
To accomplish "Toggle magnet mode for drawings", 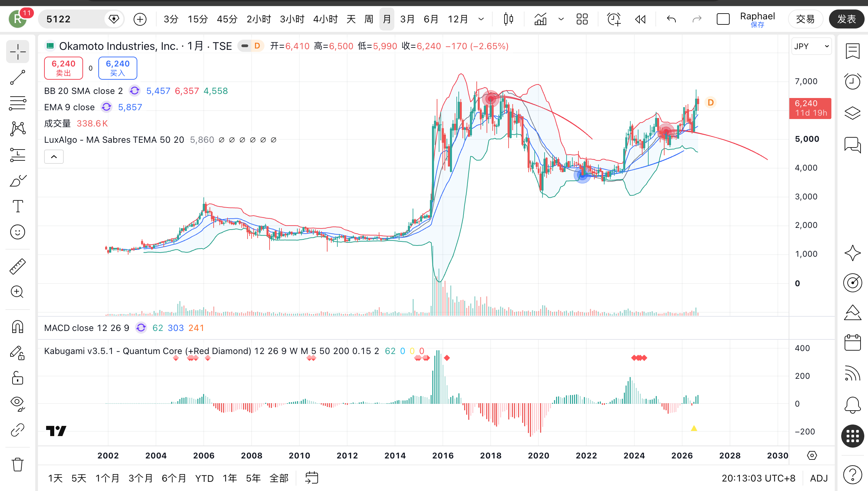I will [x=18, y=327].
